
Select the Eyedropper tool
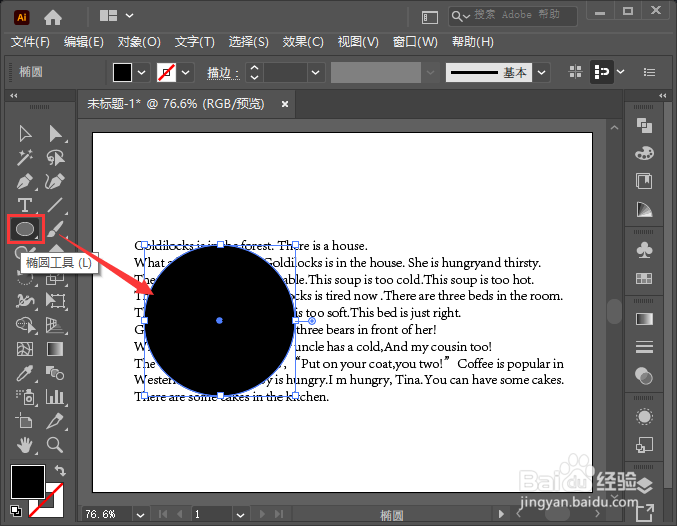[x=25, y=373]
